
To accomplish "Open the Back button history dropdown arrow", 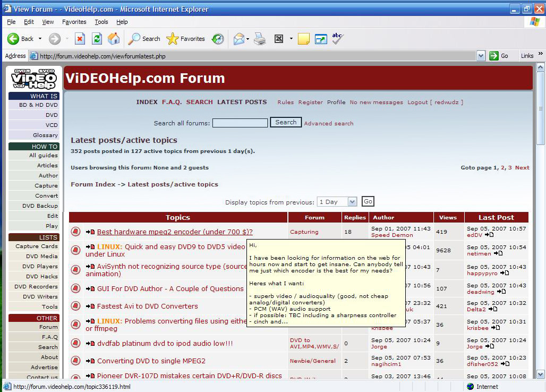I will coord(40,39).
